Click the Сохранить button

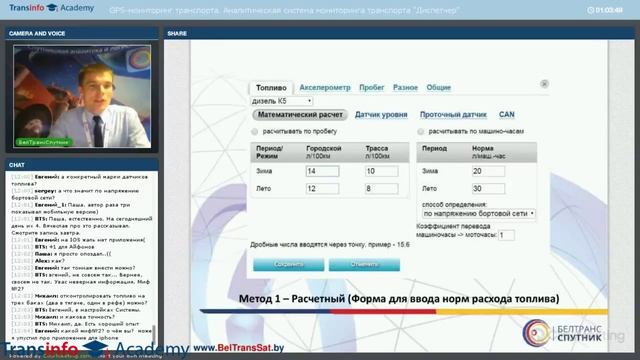(x=289, y=264)
